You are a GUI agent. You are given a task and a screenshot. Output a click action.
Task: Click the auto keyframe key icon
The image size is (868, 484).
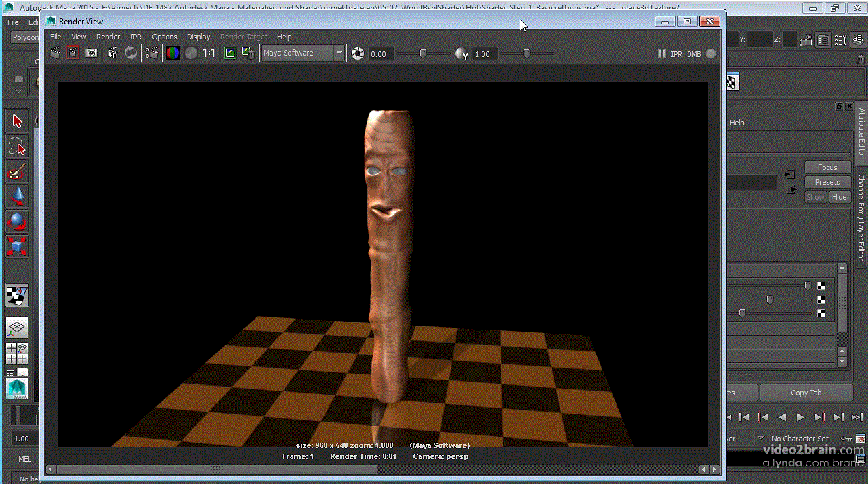tap(846, 439)
